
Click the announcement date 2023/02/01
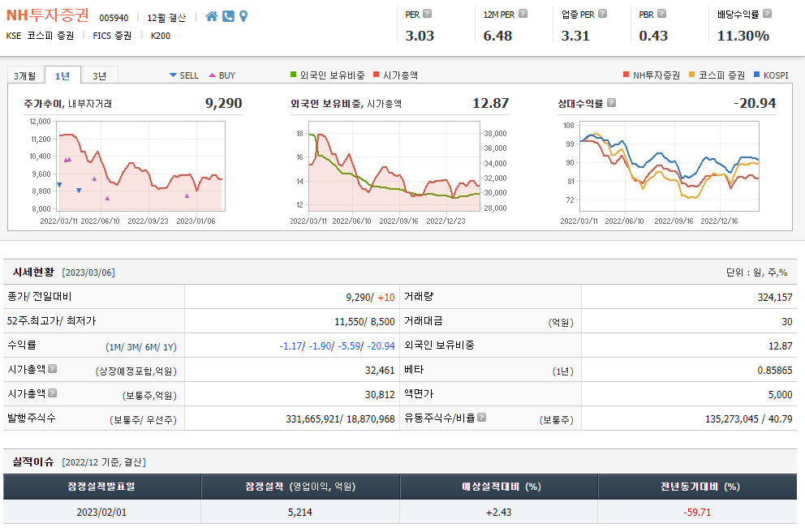[101, 512]
